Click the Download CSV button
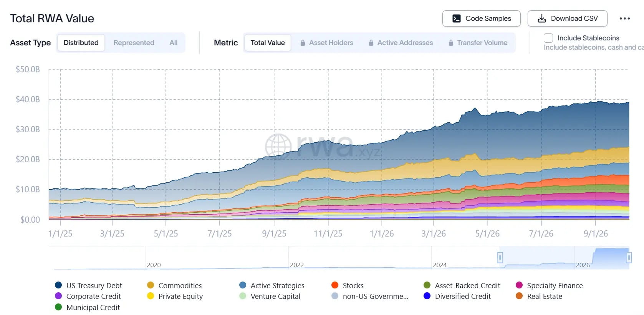This screenshot has height=315, width=644. [568, 18]
